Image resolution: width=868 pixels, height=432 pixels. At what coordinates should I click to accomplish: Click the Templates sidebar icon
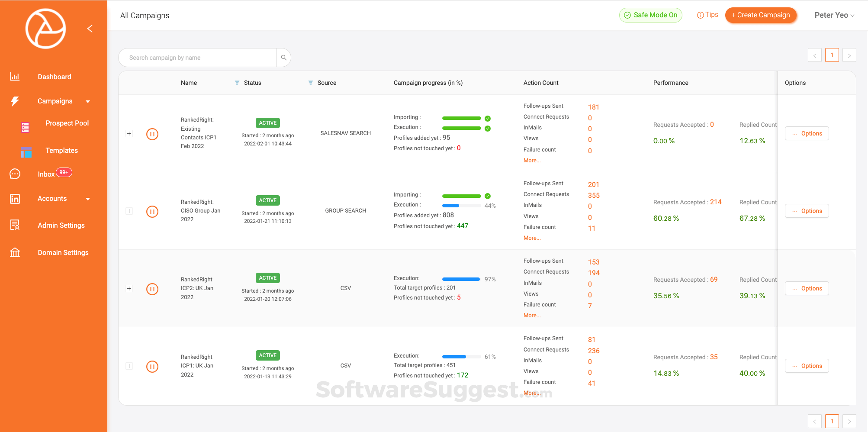click(x=26, y=152)
